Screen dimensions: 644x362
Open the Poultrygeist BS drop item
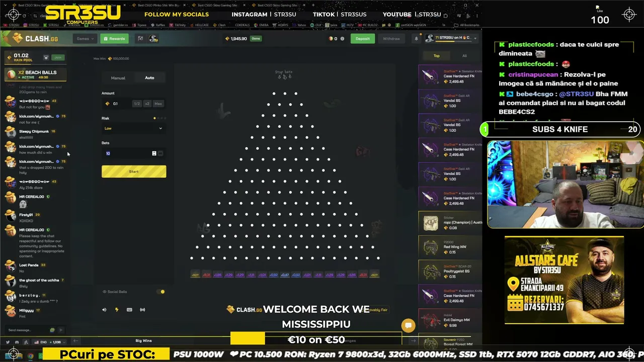pos(450,271)
